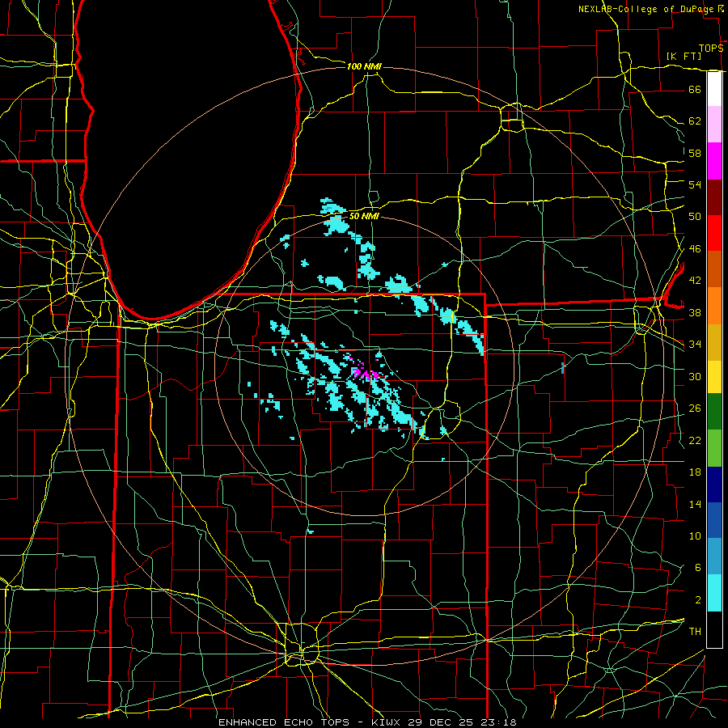Click the 100 NMI range ring label
This screenshot has height=728, width=728.
click(364, 67)
